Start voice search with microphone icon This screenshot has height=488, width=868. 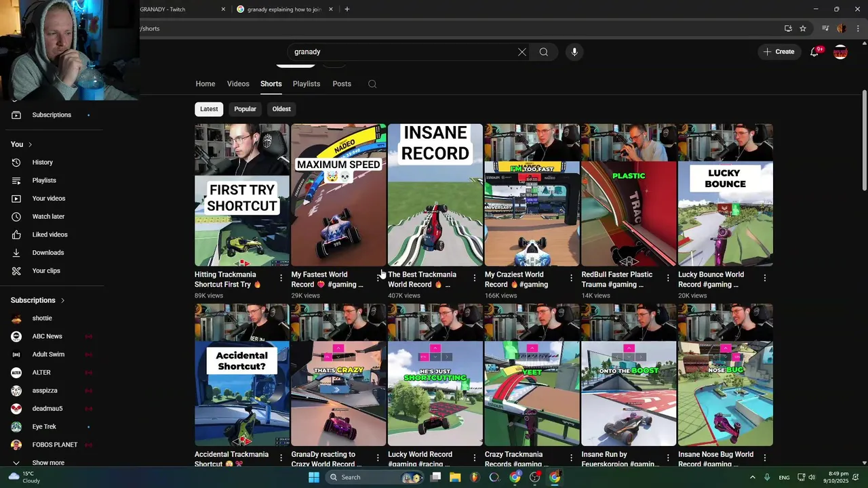[x=574, y=52]
